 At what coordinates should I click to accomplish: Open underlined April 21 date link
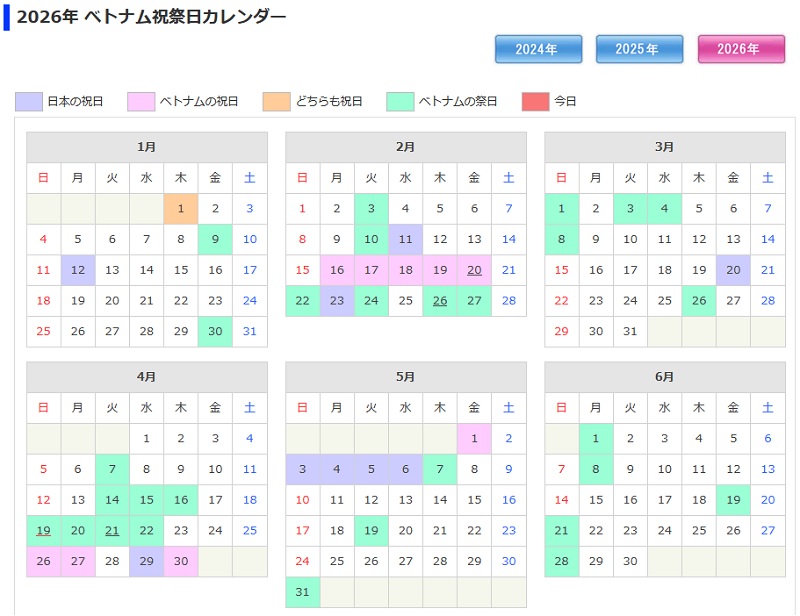[x=112, y=531]
